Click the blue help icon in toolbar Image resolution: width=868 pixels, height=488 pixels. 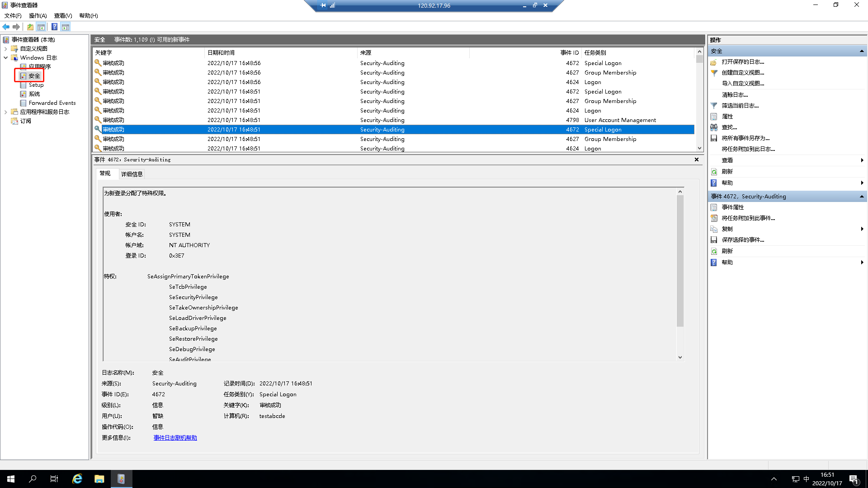(54, 27)
